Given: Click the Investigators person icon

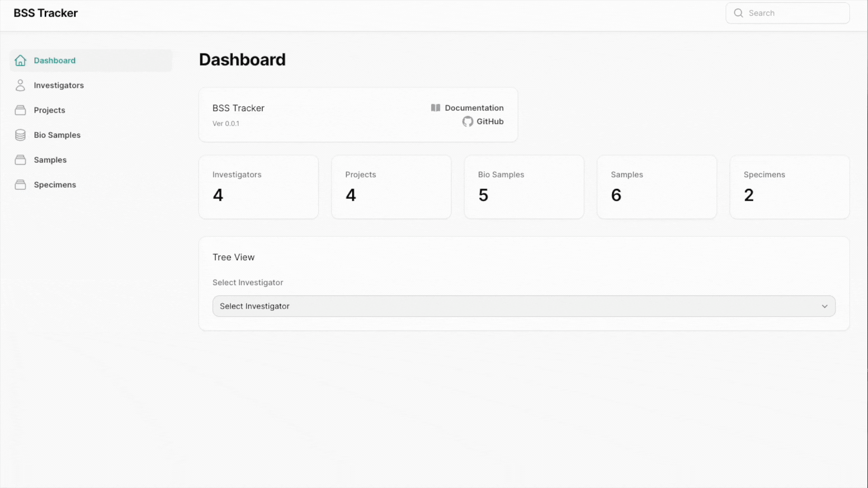Looking at the screenshot, I should click(x=20, y=85).
